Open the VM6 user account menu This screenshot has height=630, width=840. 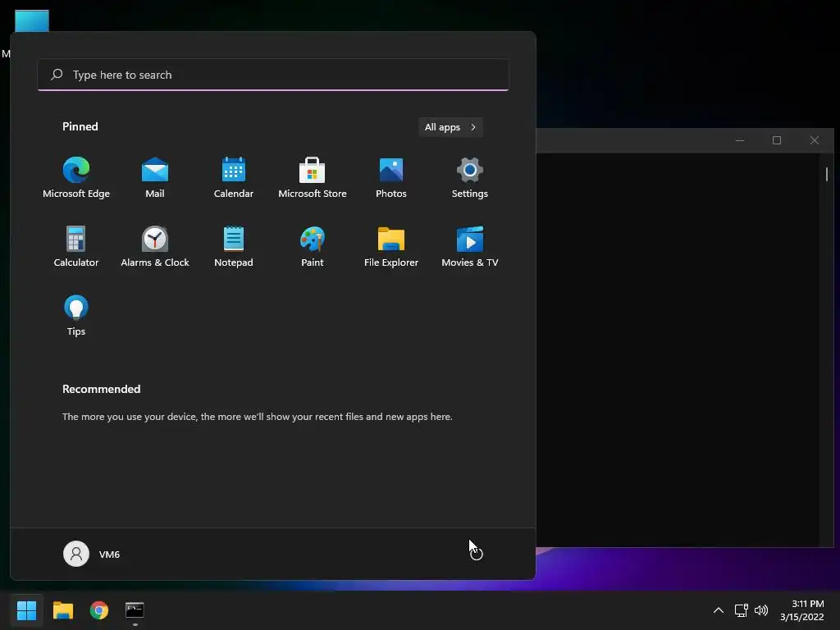(92, 554)
